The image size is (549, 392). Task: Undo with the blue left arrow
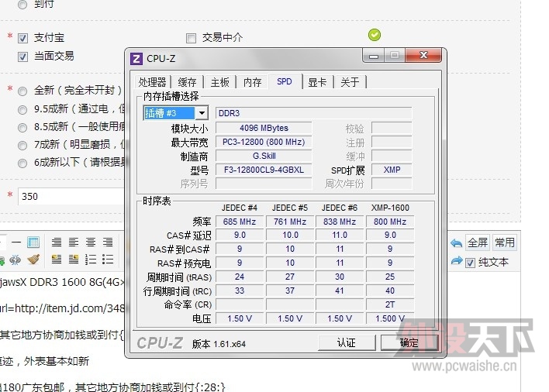456,243
